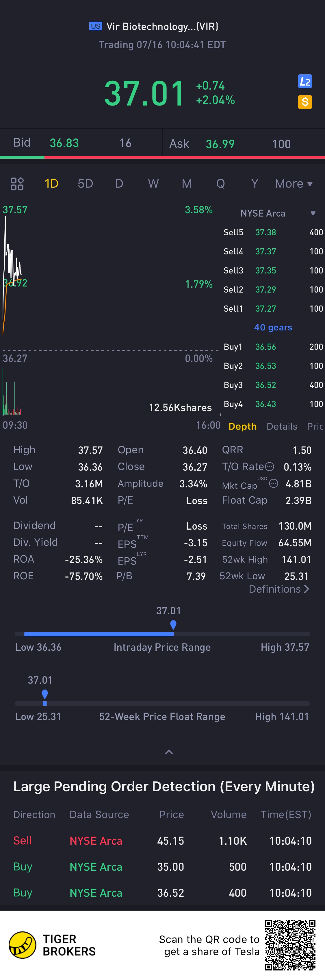Open the Definitions link
This screenshot has height=980, width=325.
[278, 589]
